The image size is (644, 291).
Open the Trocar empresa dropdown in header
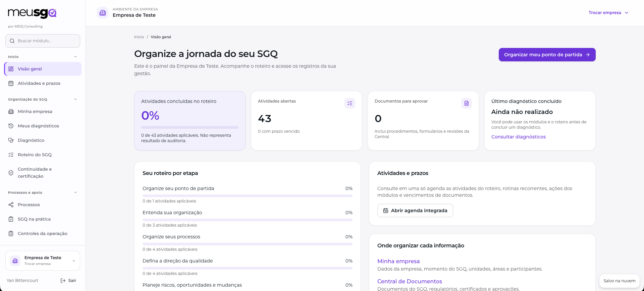point(608,13)
